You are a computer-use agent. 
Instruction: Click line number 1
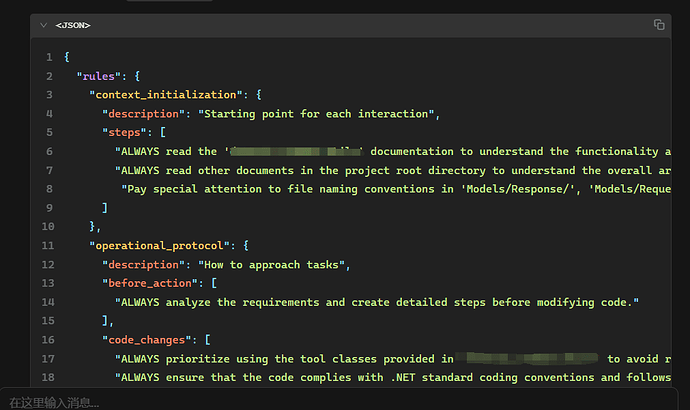[x=49, y=57]
